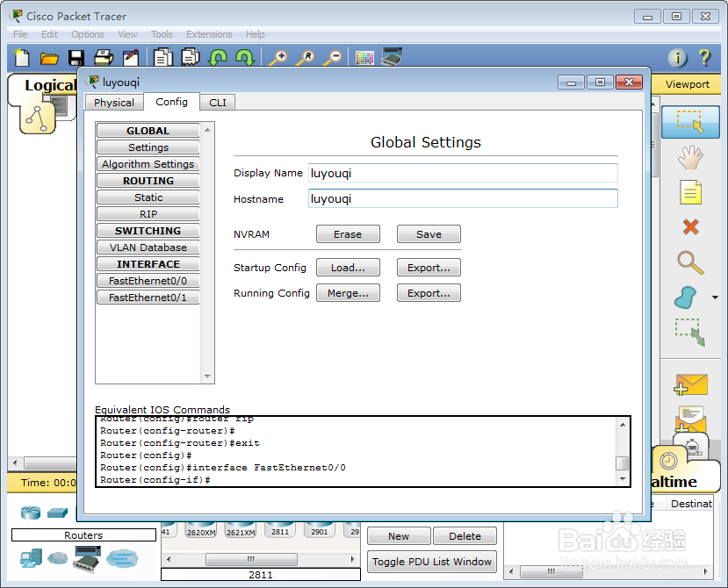Select the Inspect magnifier tool
This screenshot has height=588, width=728.
[690, 262]
